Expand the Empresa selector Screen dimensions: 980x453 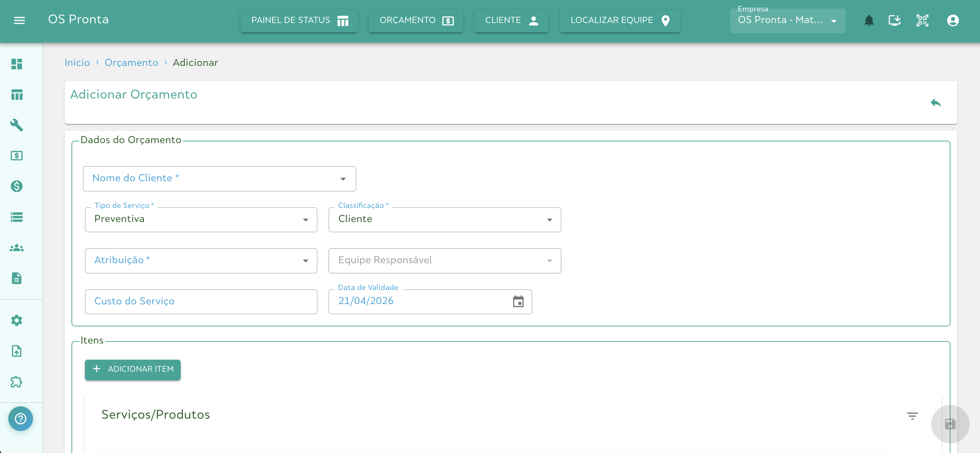coord(787,21)
